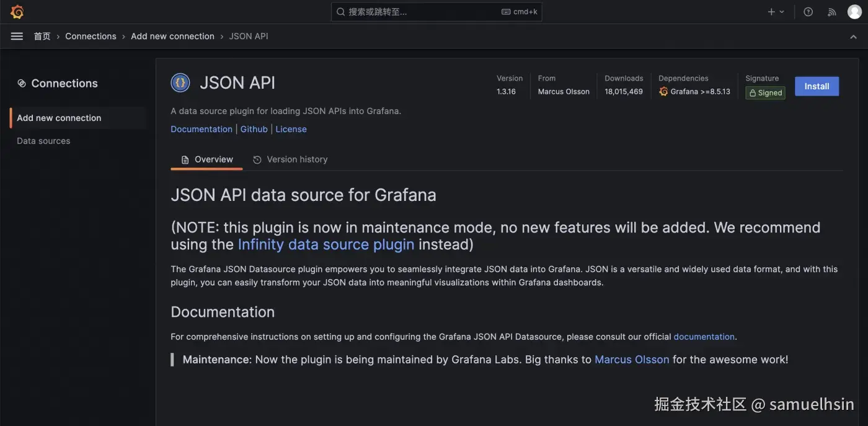Go to the Connections breadcrumb
The image size is (868, 426).
(91, 36)
